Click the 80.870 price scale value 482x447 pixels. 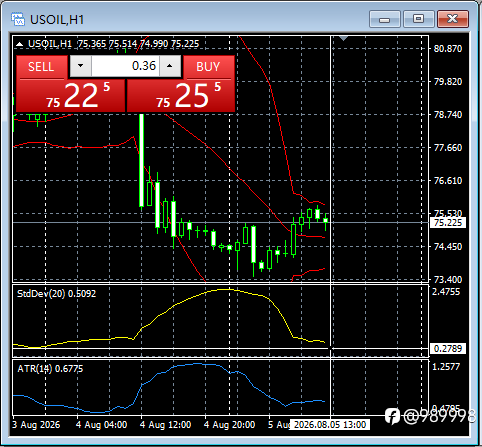[x=448, y=49]
